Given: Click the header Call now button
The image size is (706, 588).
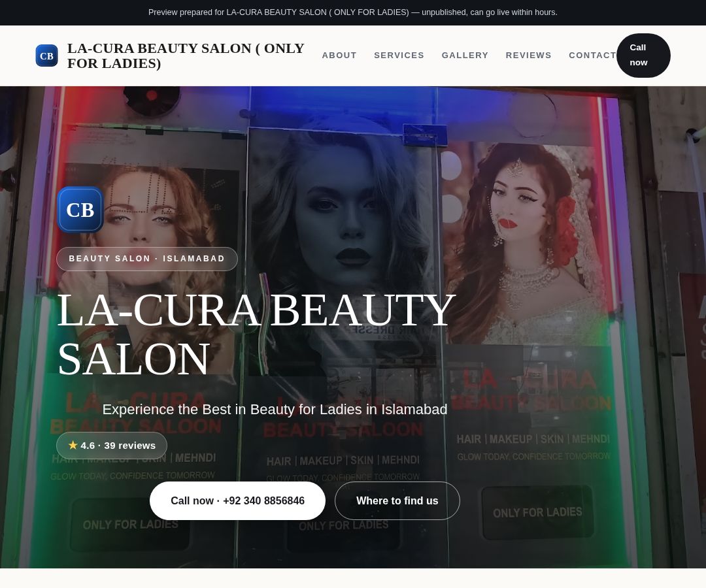Looking at the screenshot, I should pos(643,56).
